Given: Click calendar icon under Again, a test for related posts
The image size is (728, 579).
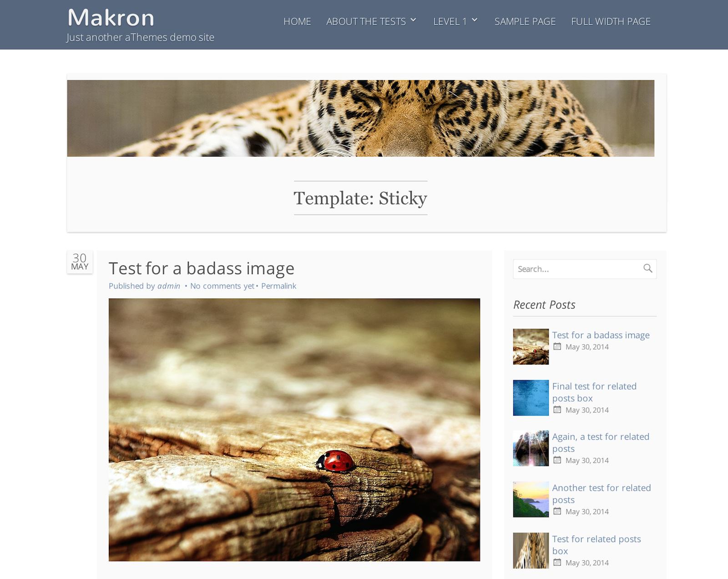Looking at the screenshot, I should click(557, 460).
